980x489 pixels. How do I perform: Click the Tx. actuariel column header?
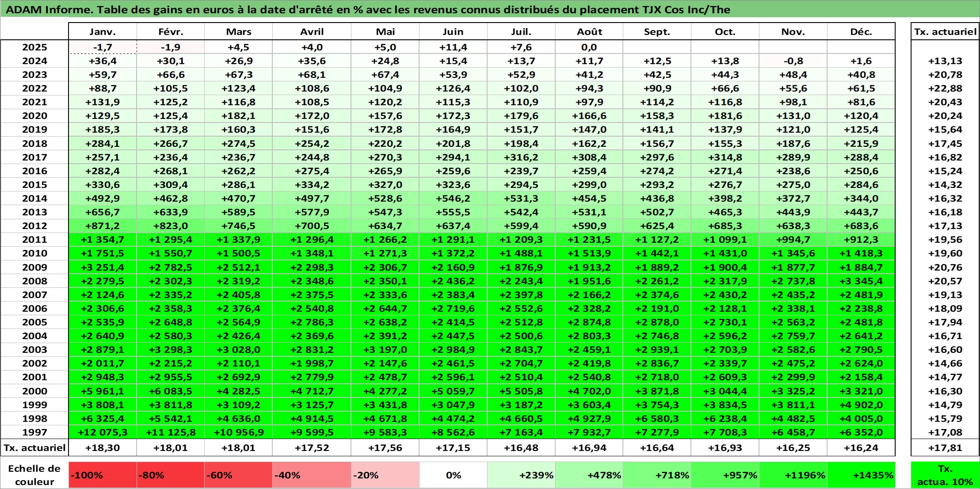point(945,32)
